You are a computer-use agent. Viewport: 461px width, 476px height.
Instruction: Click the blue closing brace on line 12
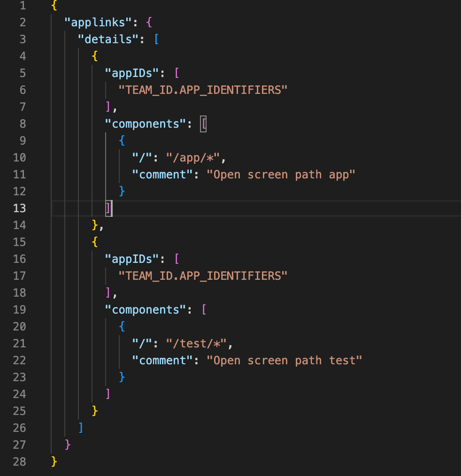pyautogui.click(x=122, y=191)
